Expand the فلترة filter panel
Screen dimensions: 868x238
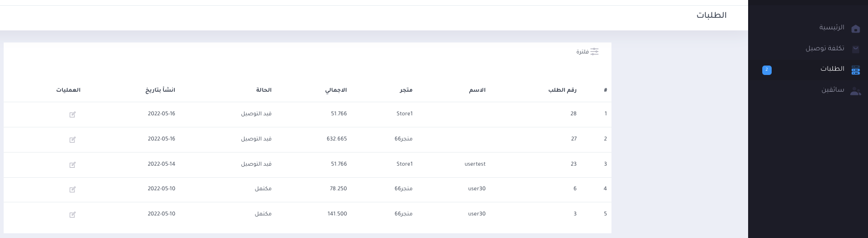click(583, 52)
